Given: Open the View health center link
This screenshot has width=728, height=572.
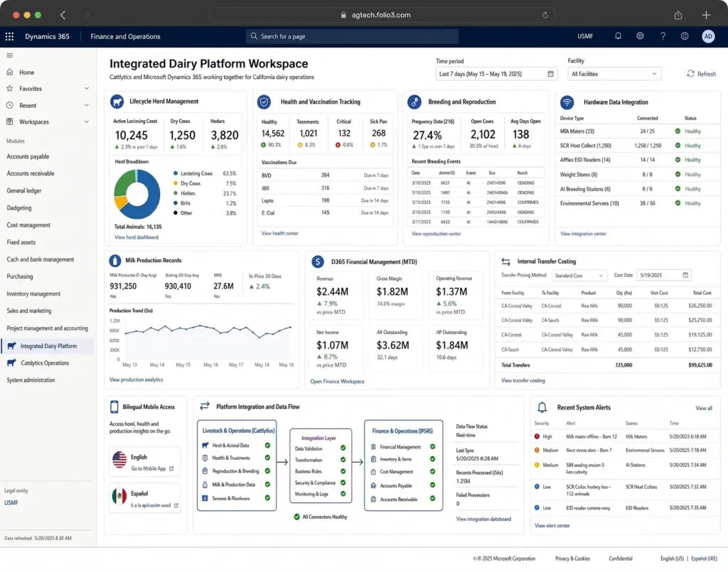Looking at the screenshot, I should coord(279,233).
